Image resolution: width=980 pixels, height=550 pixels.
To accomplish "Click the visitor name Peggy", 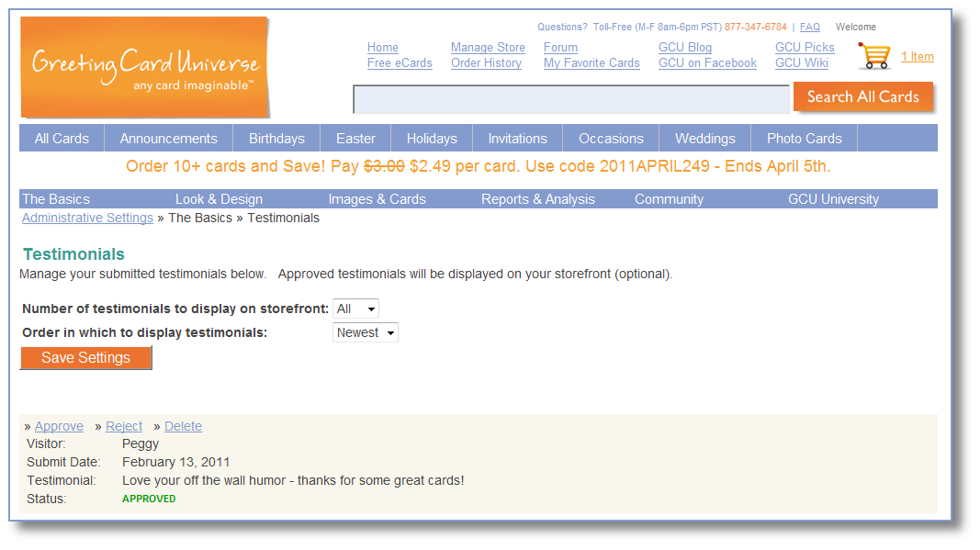I will coord(141,443).
